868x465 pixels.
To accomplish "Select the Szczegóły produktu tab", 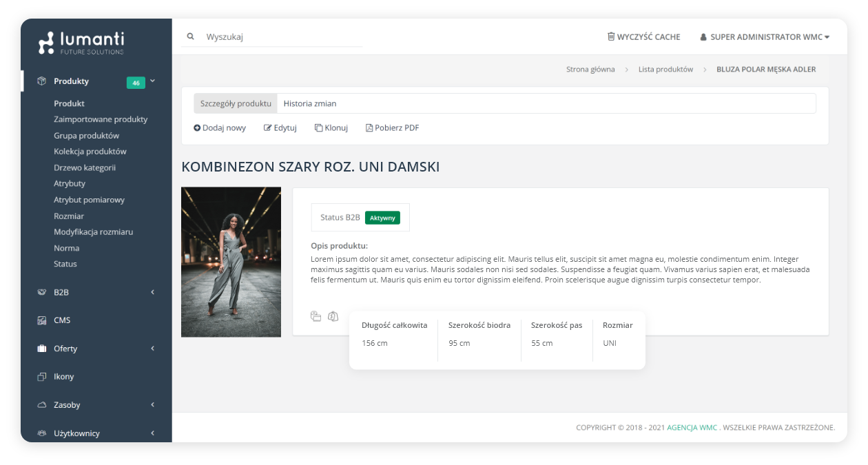I will [x=236, y=103].
